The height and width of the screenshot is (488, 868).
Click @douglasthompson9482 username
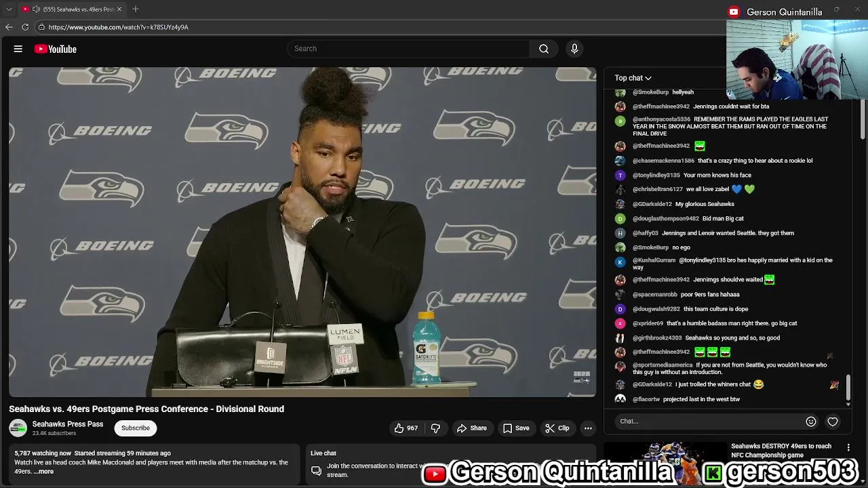tap(665, 218)
